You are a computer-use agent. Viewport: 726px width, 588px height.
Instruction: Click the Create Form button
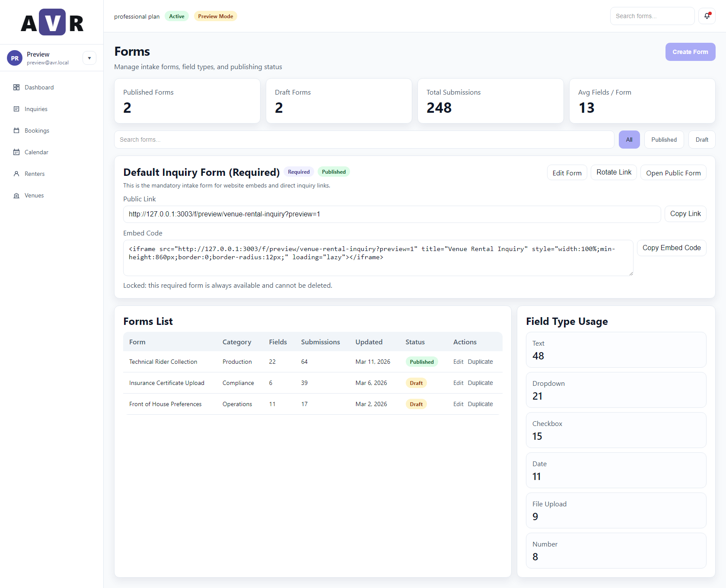click(690, 52)
